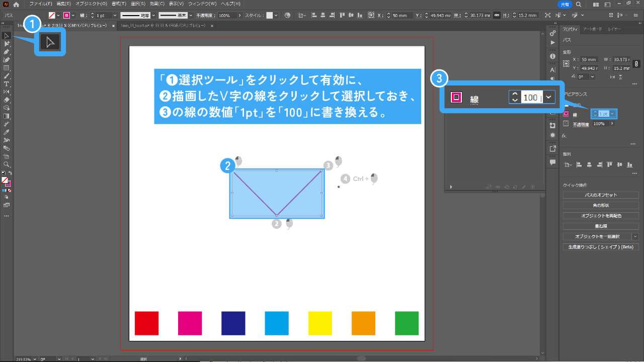Click the yellow color square on artboard
The height and width of the screenshot is (362, 644).
(320, 323)
